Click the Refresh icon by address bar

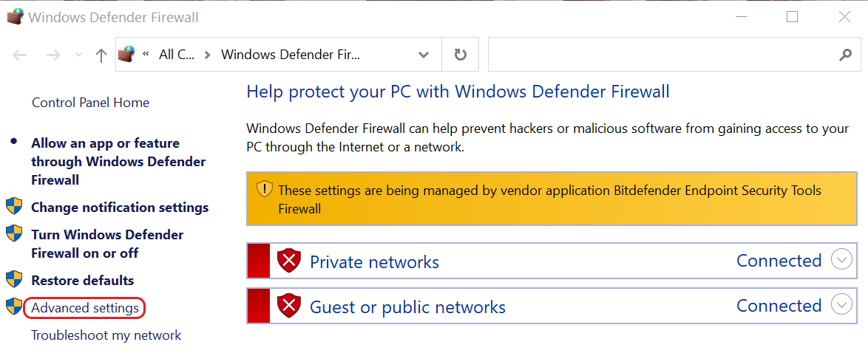pos(460,55)
